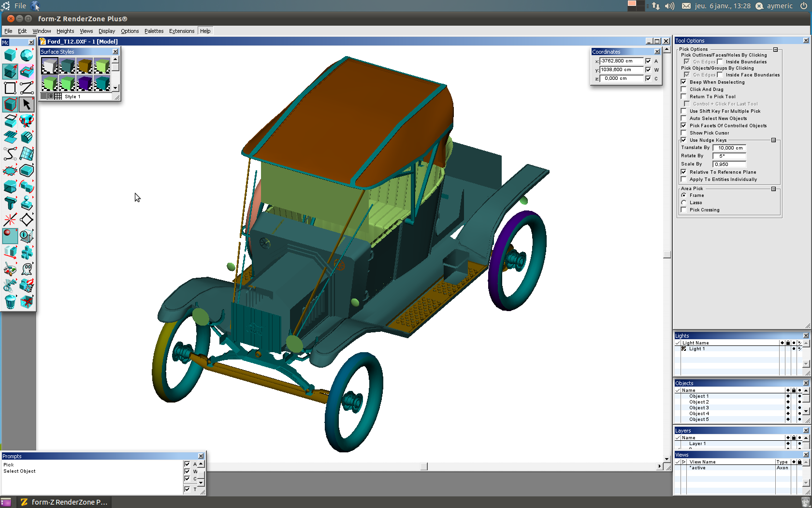This screenshot has height=508, width=812.
Task: Select the spline curve tool
Action: click(10, 153)
